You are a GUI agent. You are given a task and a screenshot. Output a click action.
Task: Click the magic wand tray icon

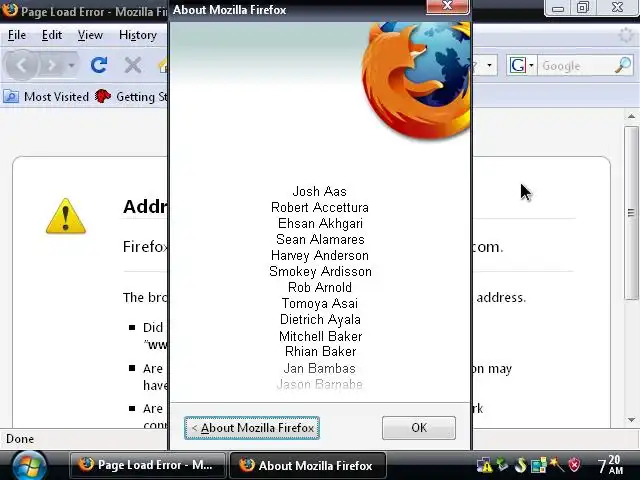(557, 464)
